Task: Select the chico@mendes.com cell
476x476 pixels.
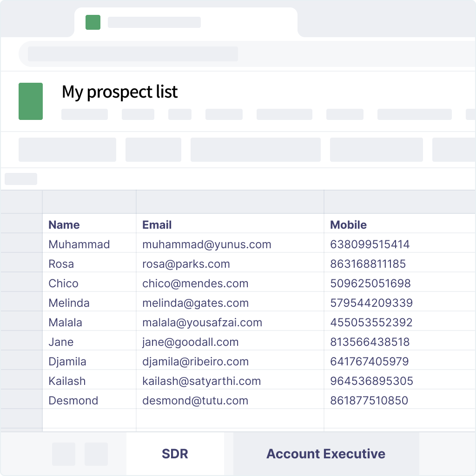Action: pos(230,283)
